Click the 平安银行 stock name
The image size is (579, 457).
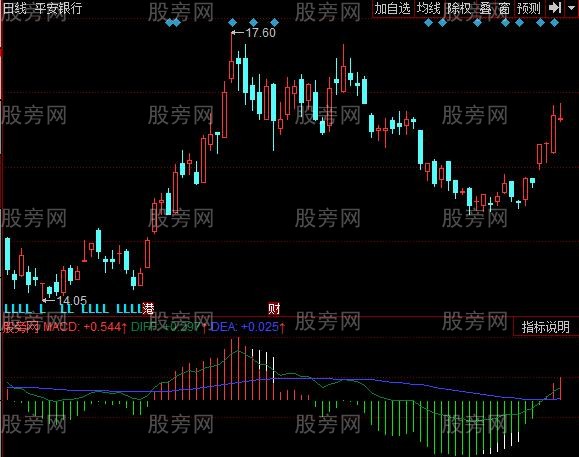[x=58, y=8]
